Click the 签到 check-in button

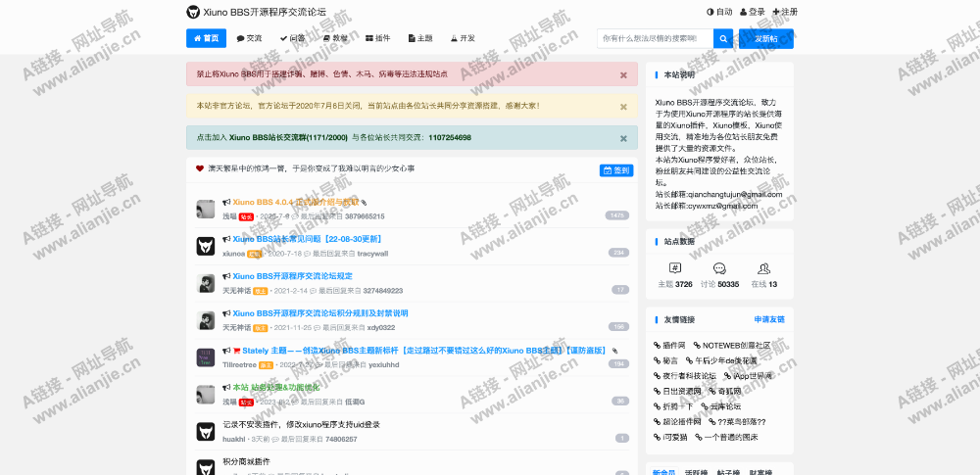click(x=616, y=170)
